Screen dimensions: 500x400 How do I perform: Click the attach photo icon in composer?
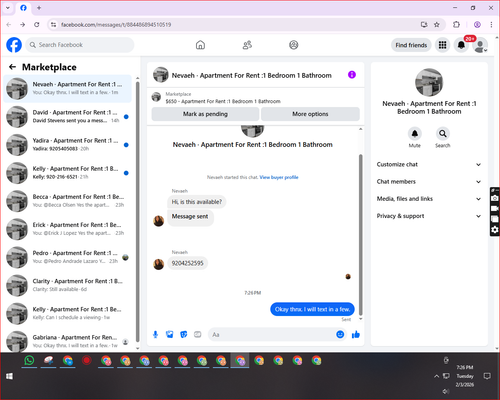tap(170, 334)
